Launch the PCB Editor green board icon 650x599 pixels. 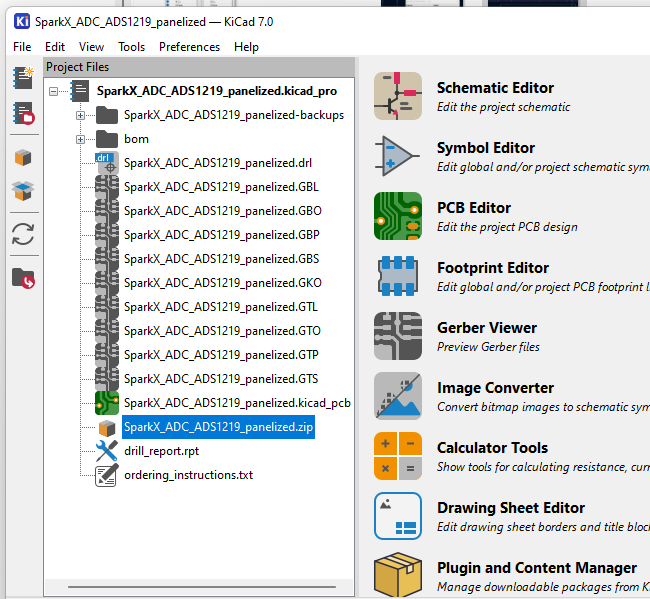click(398, 216)
